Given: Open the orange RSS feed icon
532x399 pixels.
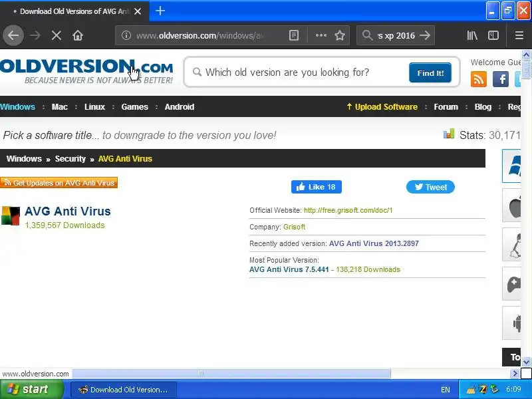Looking at the screenshot, I should (x=478, y=79).
